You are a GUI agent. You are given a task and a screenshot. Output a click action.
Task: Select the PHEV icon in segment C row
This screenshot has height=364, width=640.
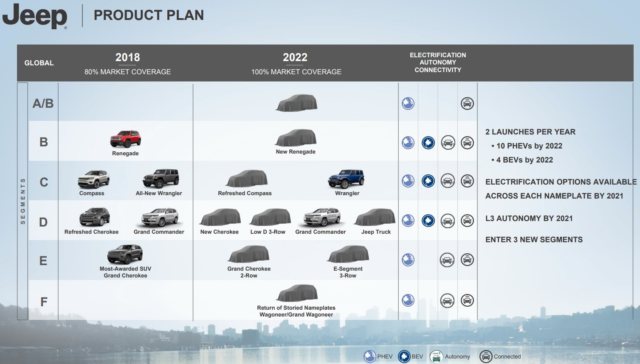pos(408,181)
